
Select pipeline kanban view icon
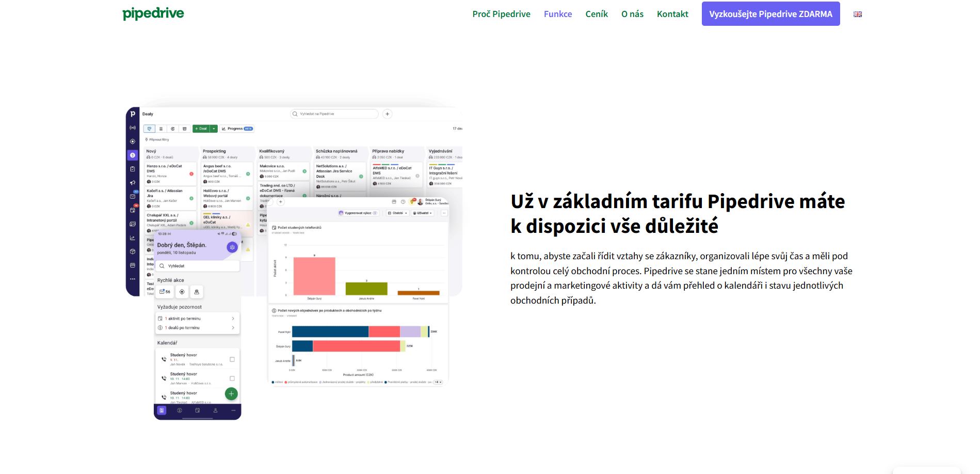pyautogui.click(x=150, y=129)
